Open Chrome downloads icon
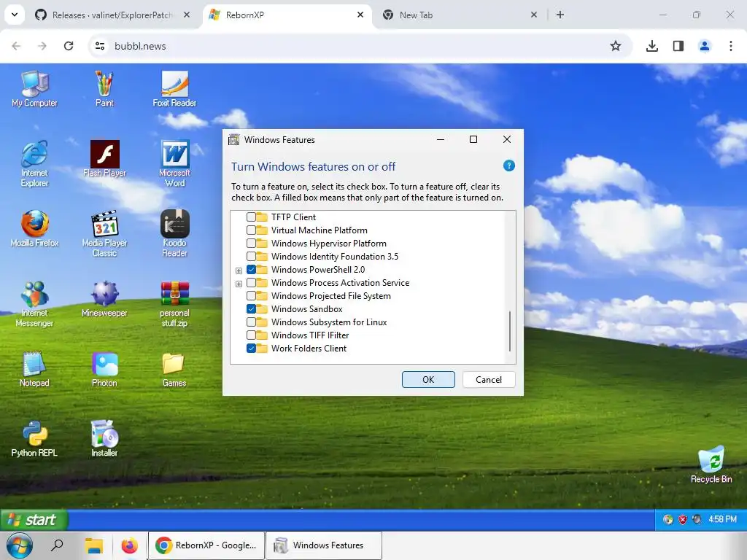747x560 pixels. tap(651, 46)
